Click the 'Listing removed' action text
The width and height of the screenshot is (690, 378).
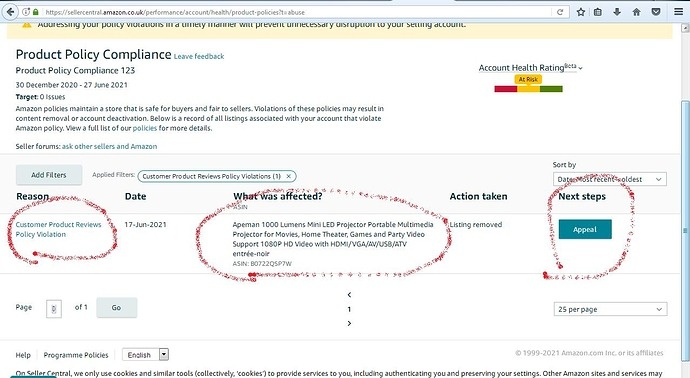coord(476,224)
